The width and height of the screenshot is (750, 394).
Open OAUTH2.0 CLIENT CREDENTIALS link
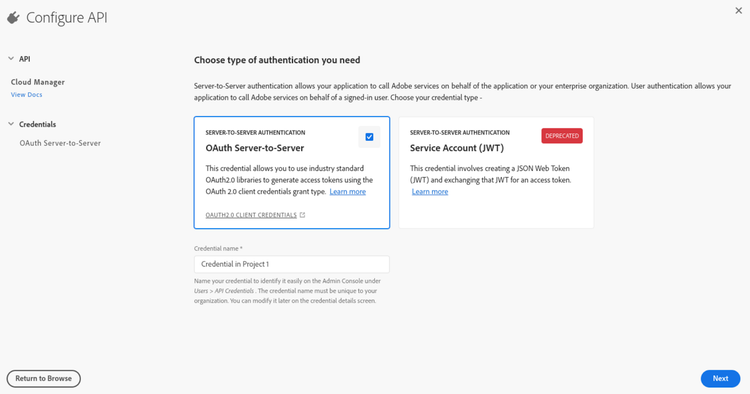pyautogui.click(x=251, y=215)
